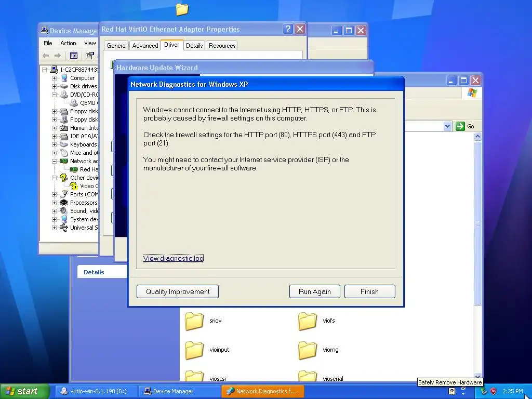Expand the Computer node
This screenshot has height=399, width=532.
pos(54,78)
